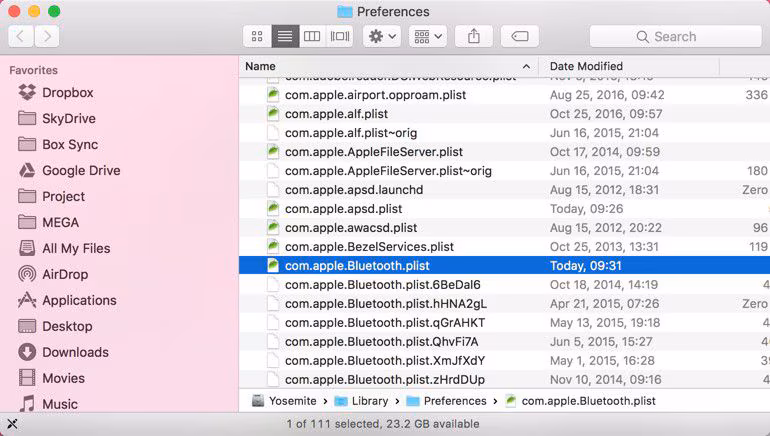Open Downloads in the sidebar
Image resolution: width=770 pixels, height=436 pixels.
[75, 352]
